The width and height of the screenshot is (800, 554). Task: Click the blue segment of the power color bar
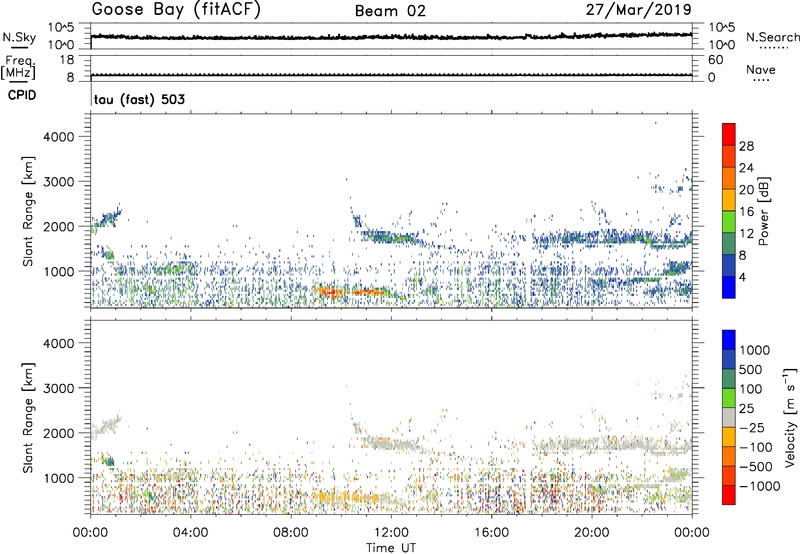coord(729,287)
